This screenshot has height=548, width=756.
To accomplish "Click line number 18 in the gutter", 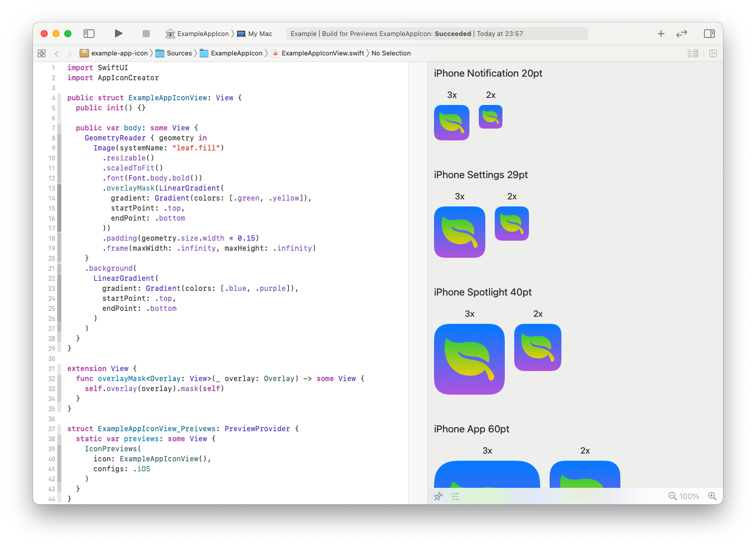I will [x=52, y=238].
